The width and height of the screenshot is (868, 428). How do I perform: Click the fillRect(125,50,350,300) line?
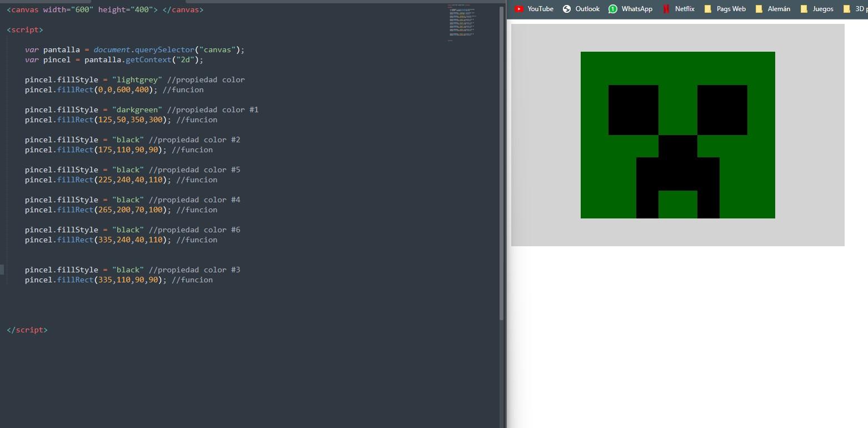[x=121, y=120]
